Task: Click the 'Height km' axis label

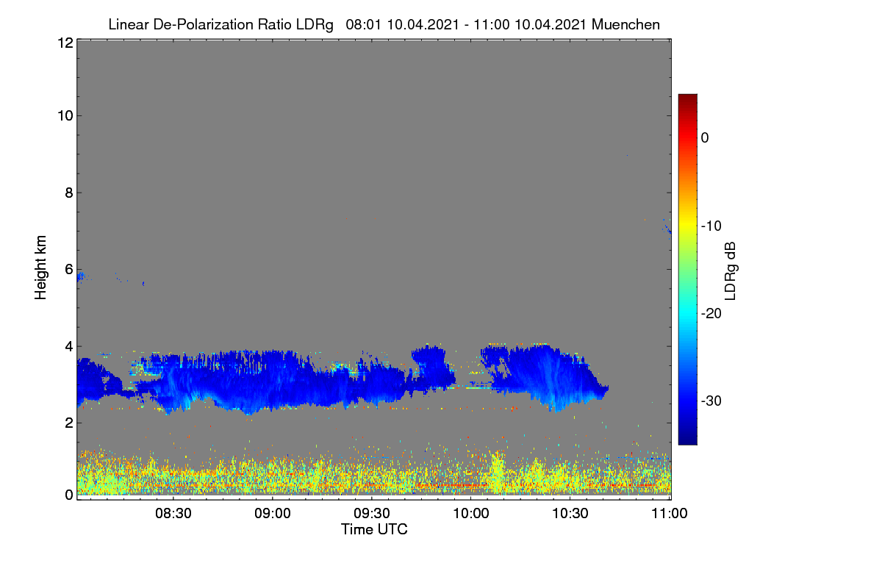Action: (40, 268)
